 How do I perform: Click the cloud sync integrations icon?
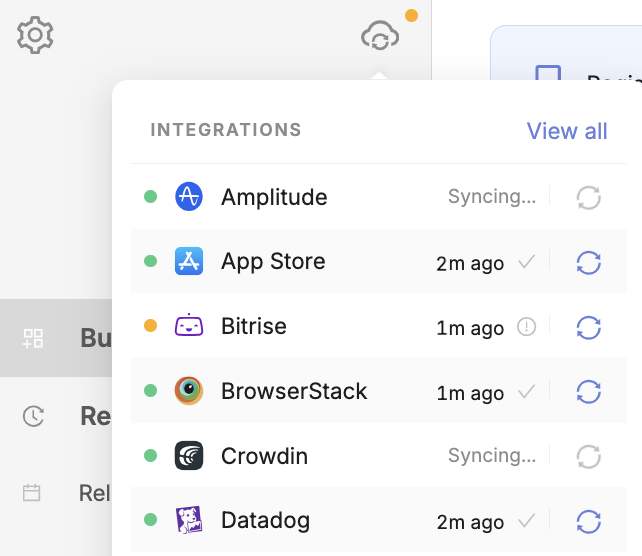380,36
